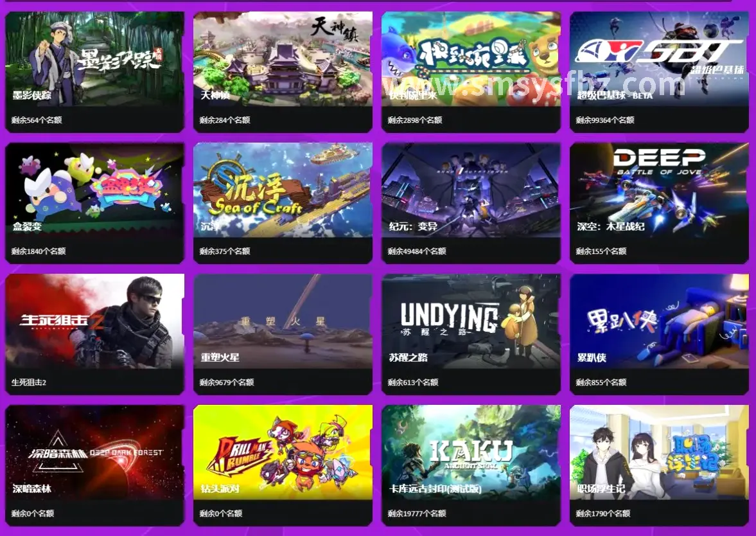The width and height of the screenshot is (756, 536).
Task: Select the 沉浮 Sea of Craft card
Action: (283, 203)
